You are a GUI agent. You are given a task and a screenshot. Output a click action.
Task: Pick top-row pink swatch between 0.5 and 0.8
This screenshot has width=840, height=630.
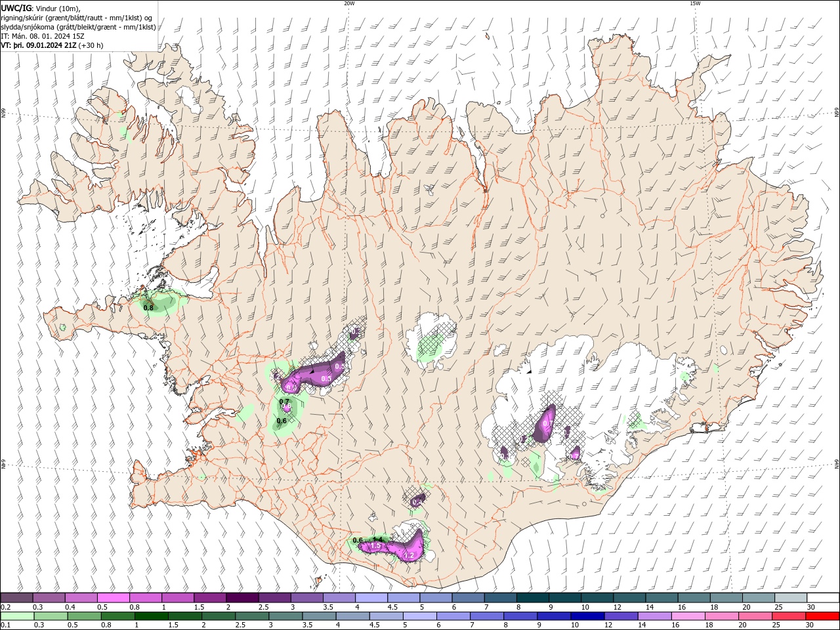[113, 598]
